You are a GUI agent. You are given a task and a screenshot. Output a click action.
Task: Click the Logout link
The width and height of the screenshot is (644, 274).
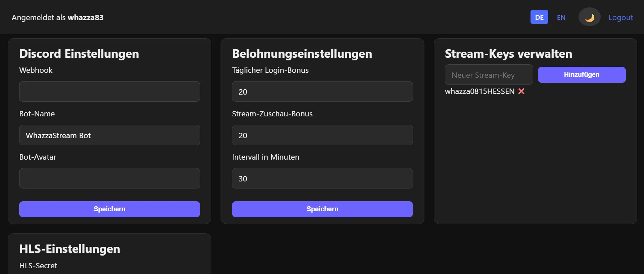[620, 17]
